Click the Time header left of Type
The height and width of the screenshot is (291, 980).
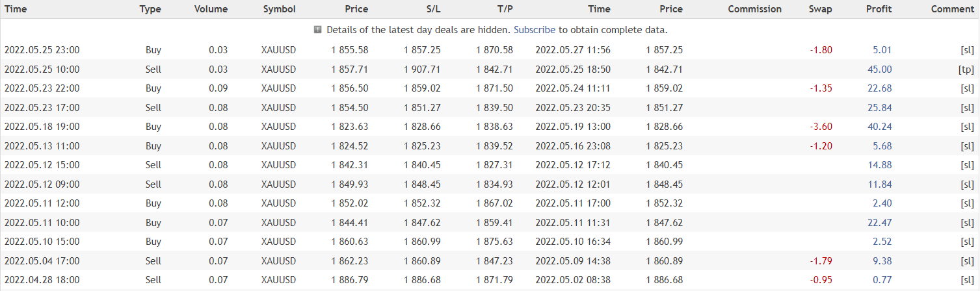coord(16,9)
